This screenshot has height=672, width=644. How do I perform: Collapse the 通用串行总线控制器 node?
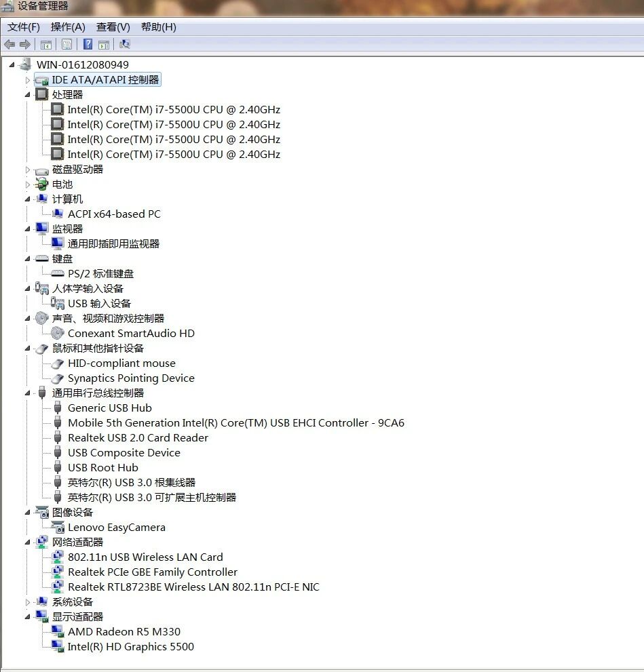point(27,393)
